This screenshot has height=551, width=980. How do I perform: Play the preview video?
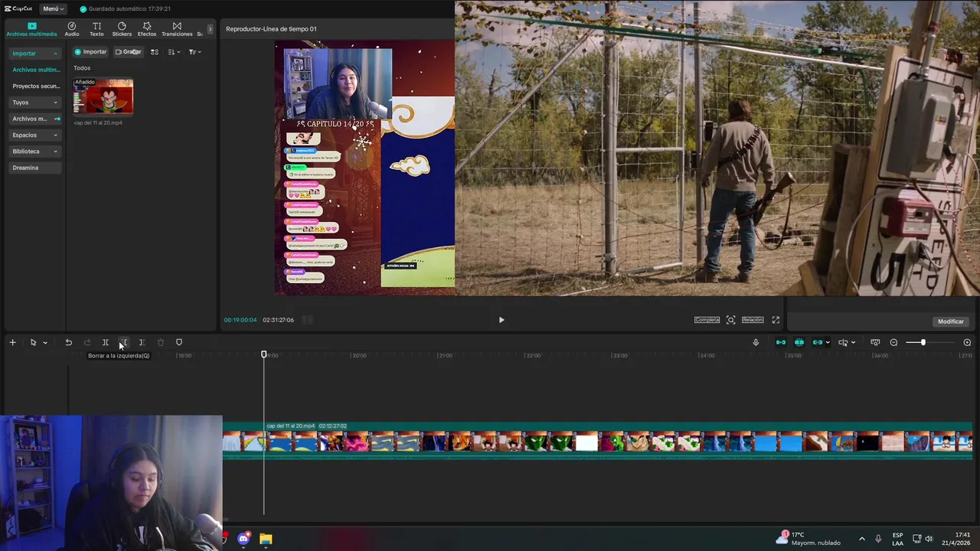[x=501, y=320]
